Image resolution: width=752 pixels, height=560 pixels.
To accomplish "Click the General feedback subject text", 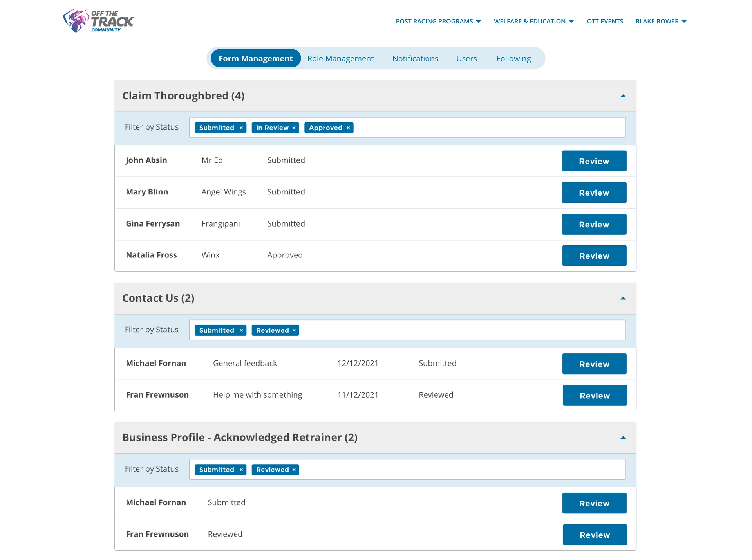I will 245,363.
